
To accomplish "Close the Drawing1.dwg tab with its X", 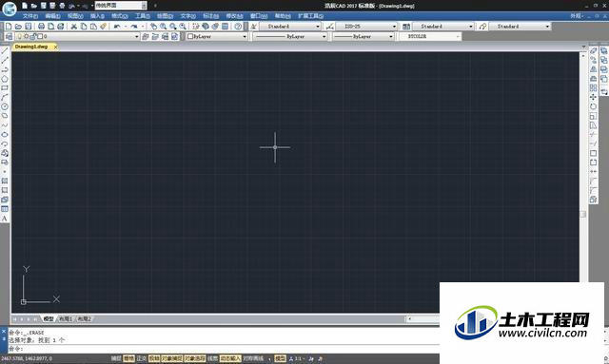I will point(55,47).
